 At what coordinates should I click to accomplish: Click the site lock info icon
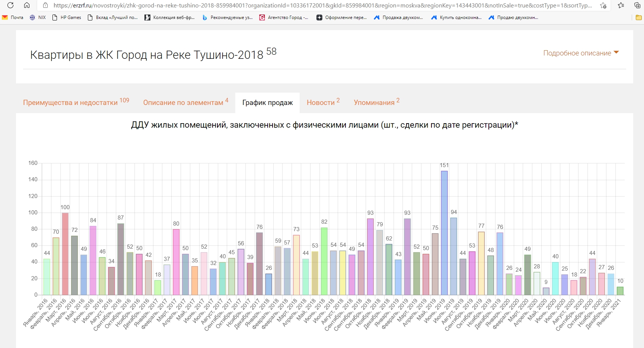45,5
